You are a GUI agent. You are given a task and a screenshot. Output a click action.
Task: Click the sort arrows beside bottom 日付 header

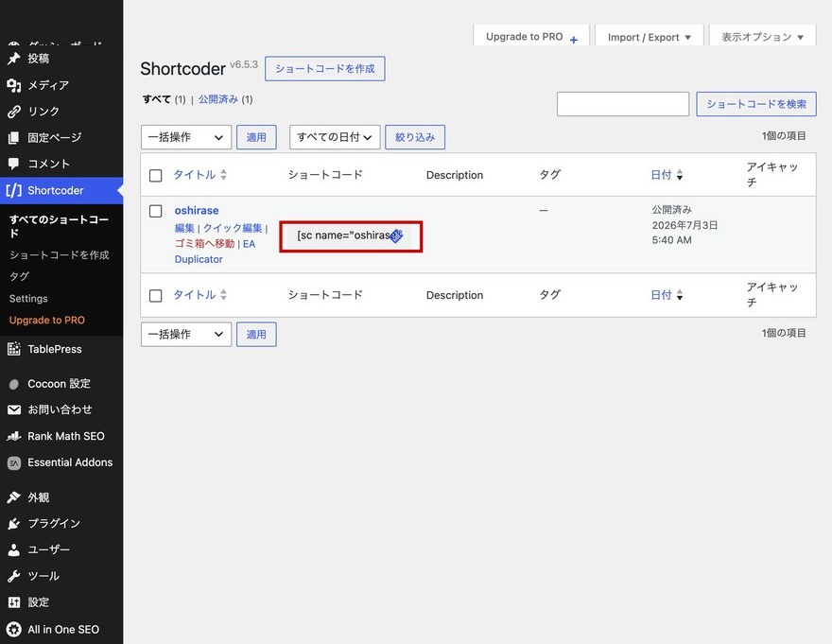pyautogui.click(x=680, y=295)
